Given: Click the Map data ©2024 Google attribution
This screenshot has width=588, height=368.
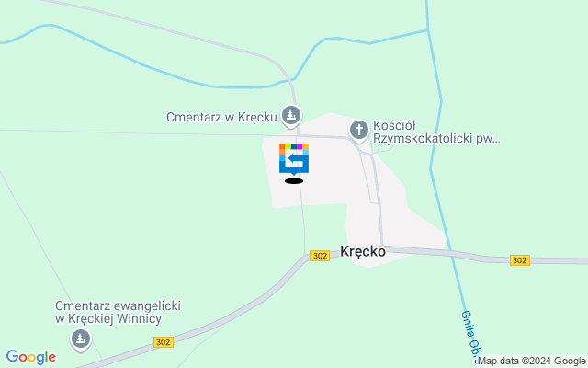Looking at the screenshot, I should 531,362.
